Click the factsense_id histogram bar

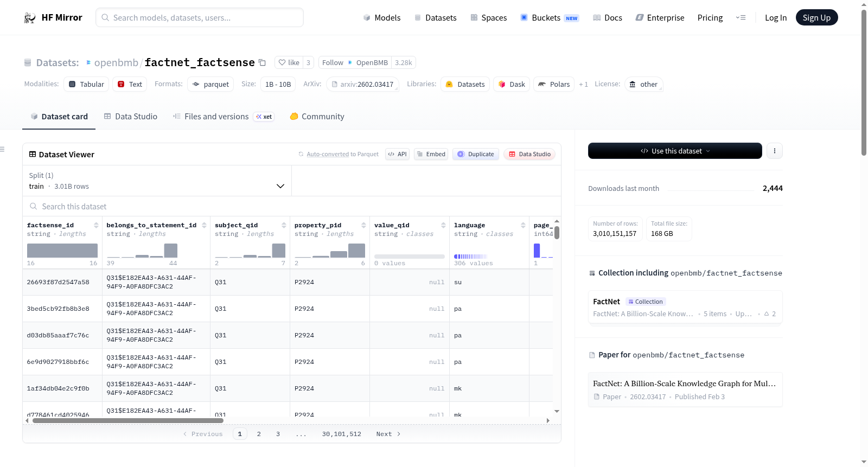pyautogui.click(x=62, y=251)
